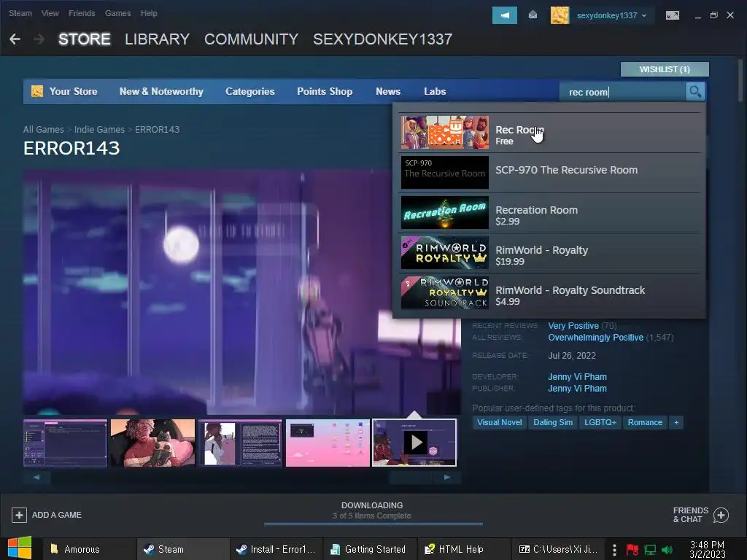Open the sexydonkey1337 account dropdown
The image size is (747, 560).
click(x=612, y=15)
